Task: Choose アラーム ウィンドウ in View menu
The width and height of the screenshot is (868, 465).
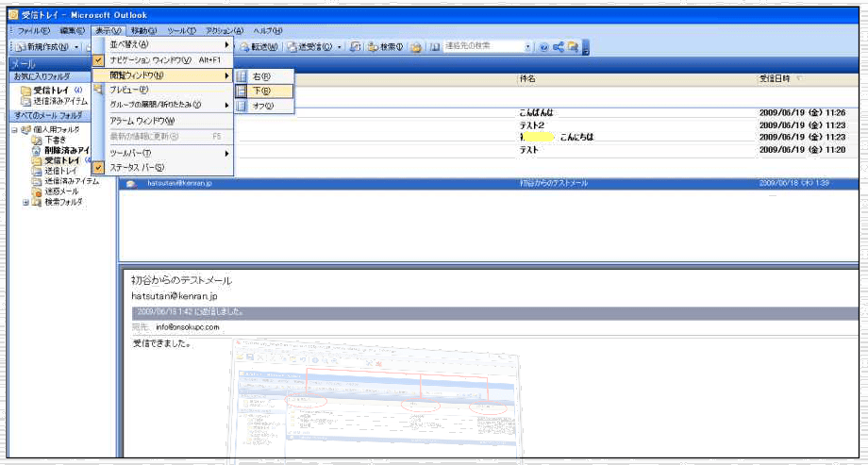Action: coord(162,121)
